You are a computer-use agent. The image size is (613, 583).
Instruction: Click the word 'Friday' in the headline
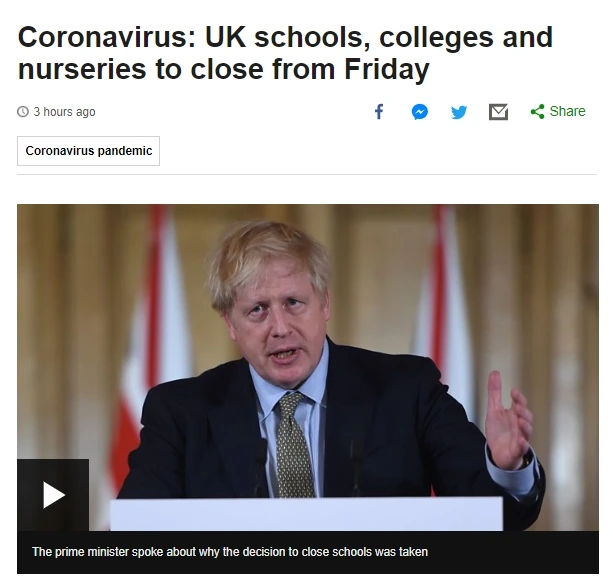click(386, 70)
